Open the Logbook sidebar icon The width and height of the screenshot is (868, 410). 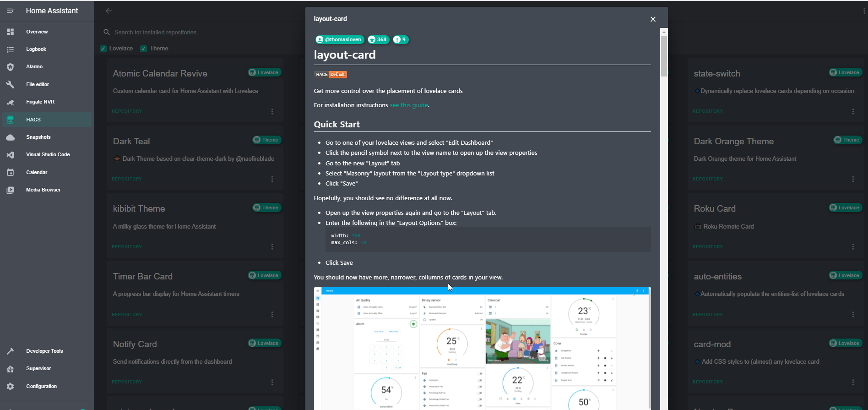pos(10,49)
